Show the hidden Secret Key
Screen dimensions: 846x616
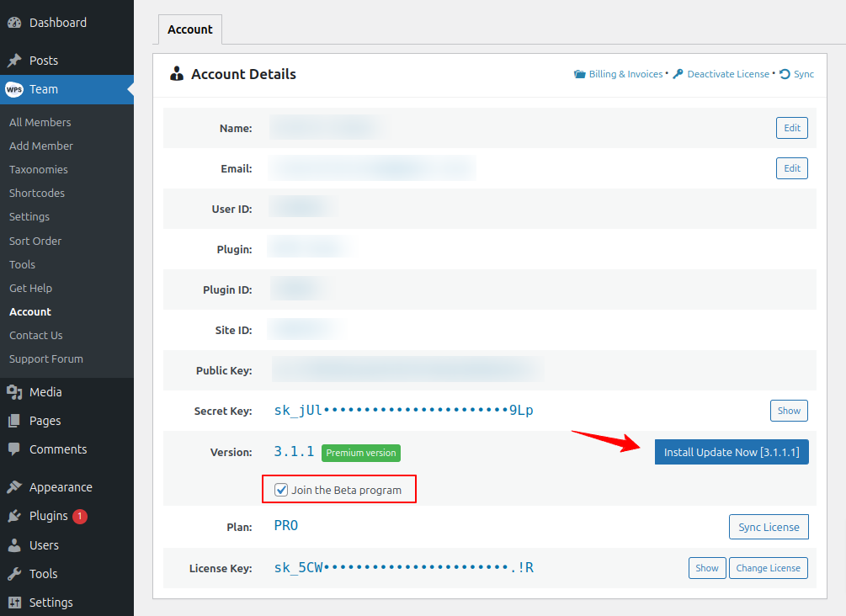click(788, 411)
